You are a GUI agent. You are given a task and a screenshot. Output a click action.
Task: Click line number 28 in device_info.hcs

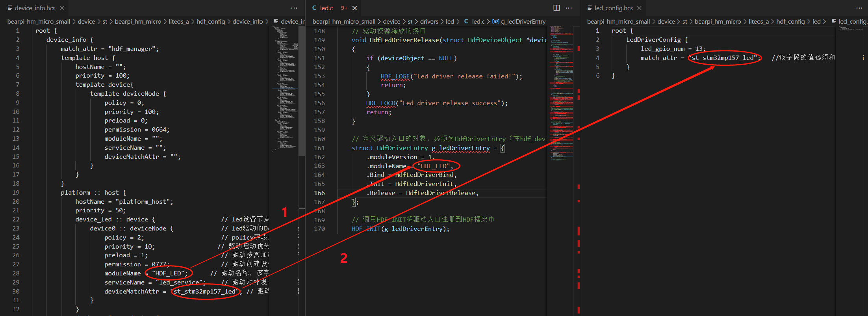[16, 273]
